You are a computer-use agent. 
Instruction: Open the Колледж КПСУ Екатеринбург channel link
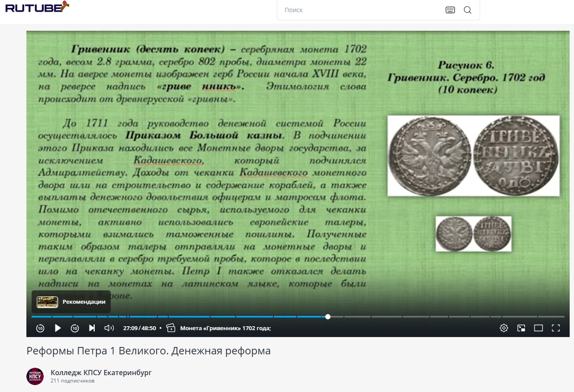(x=101, y=373)
